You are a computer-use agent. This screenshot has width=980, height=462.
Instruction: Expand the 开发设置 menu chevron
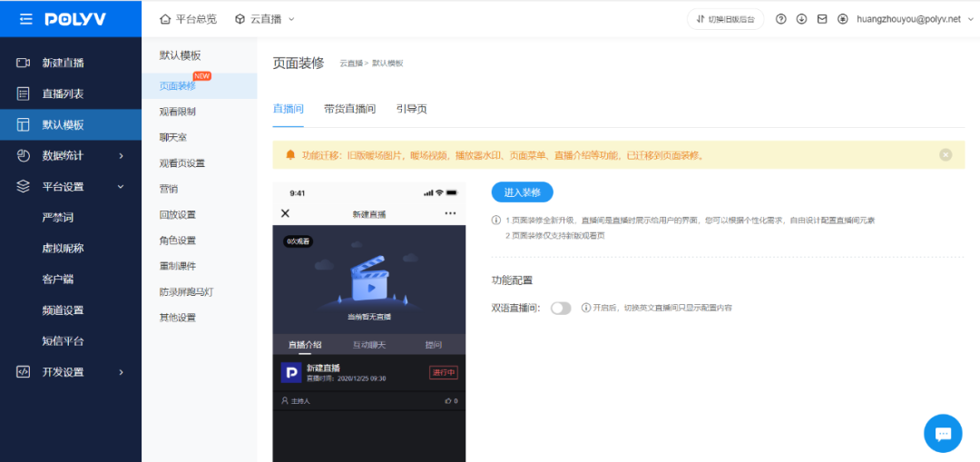coord(122,372)
